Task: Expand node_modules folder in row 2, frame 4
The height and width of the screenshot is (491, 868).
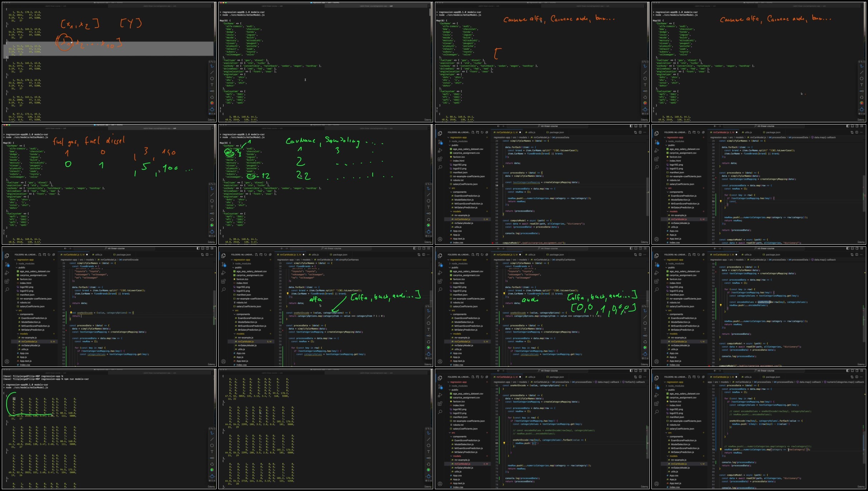Action: tap(674, 141)
